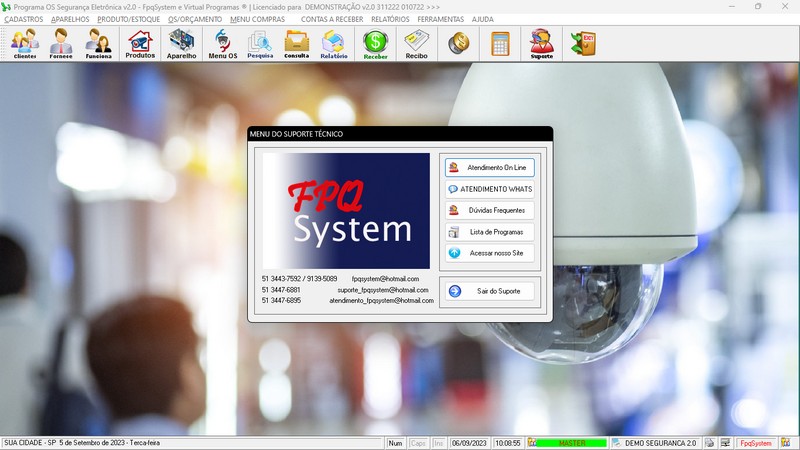Click the ATENDIMENTO WHATS button
This screenshot has width=800, height=450.
490,189
